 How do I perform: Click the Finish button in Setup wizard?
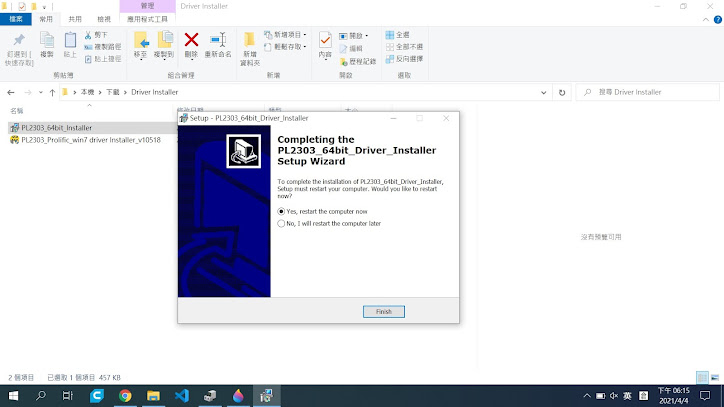(x=384, y=311)
